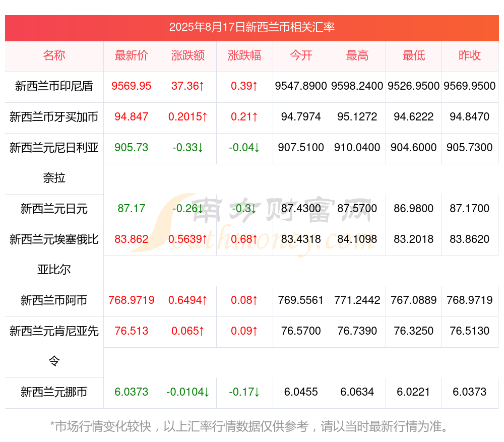Click the title 2025年8月17日新西兰币相关汇率
The width and height of the screenshot is (504, 442).
(252, 27)
